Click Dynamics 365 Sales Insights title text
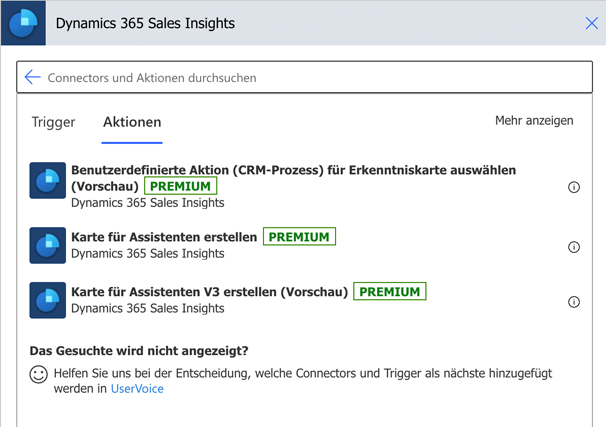This screenshot has width=606, height=427. tap(145, 23)
